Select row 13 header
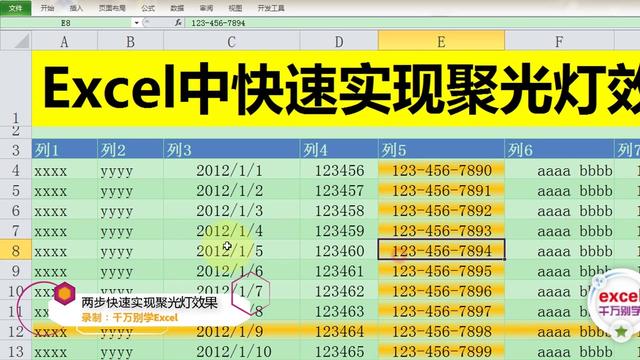 tap(16, 351)
